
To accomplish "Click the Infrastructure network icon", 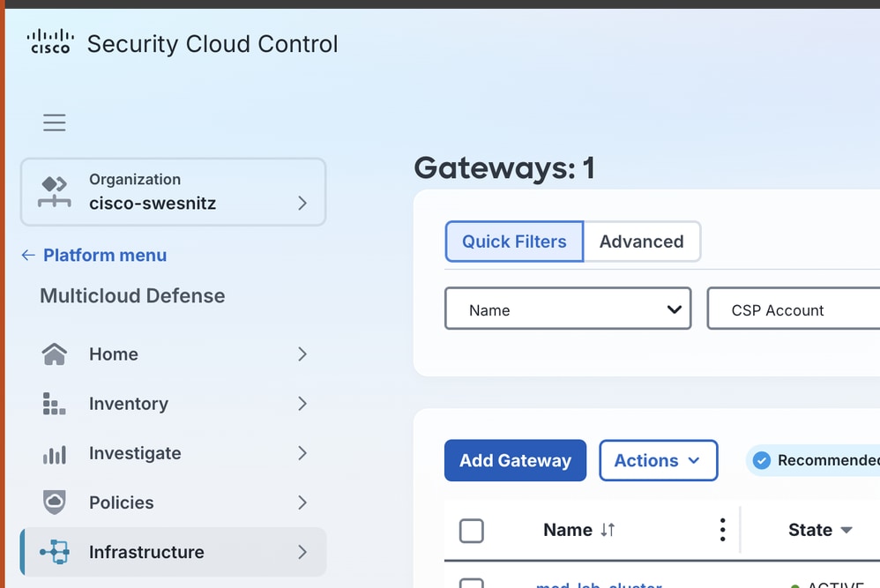I will pos(55,552).
